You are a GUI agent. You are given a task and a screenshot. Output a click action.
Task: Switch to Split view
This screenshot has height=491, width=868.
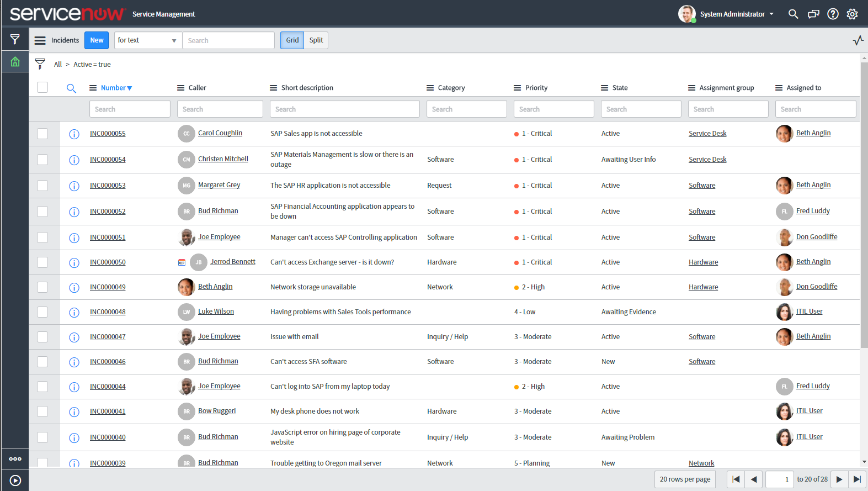(316, 40)
